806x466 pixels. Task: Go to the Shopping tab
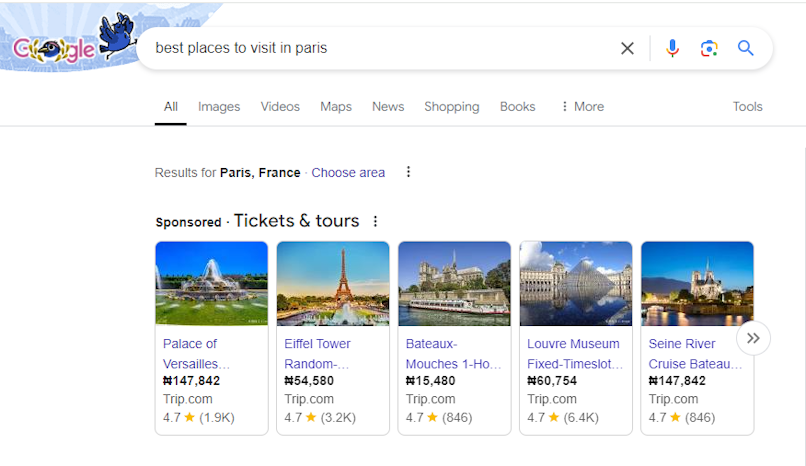point(451,106)
